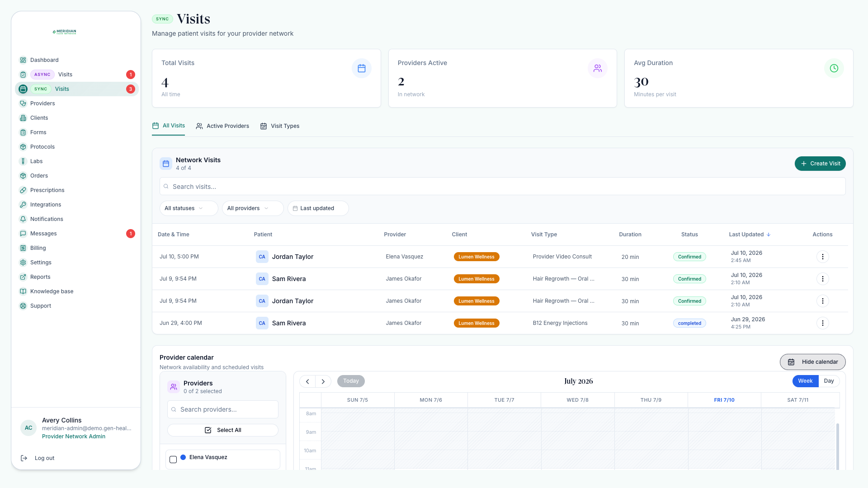Switch to the All Visits tab
This screenshot has width=868, height=488.
(x=169, y=126)
